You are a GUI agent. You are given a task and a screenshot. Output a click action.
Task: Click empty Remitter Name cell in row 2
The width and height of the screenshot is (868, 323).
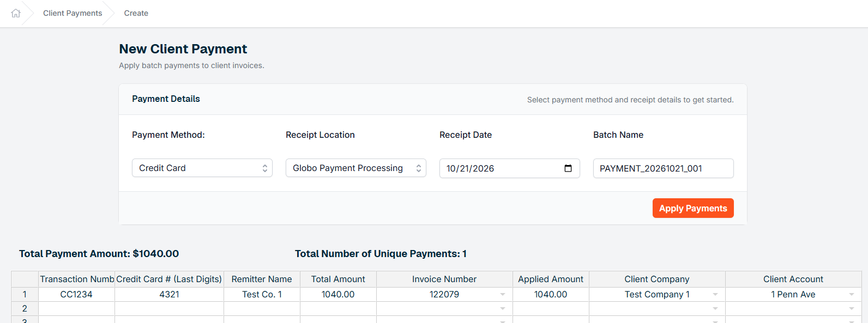tap(262, 308)
